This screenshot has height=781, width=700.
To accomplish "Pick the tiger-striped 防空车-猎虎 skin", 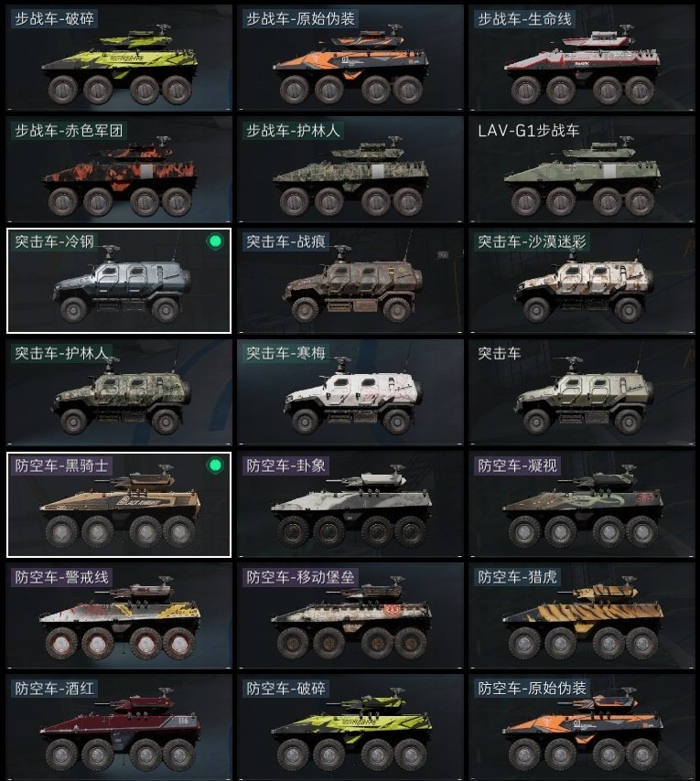I will 582,616.
